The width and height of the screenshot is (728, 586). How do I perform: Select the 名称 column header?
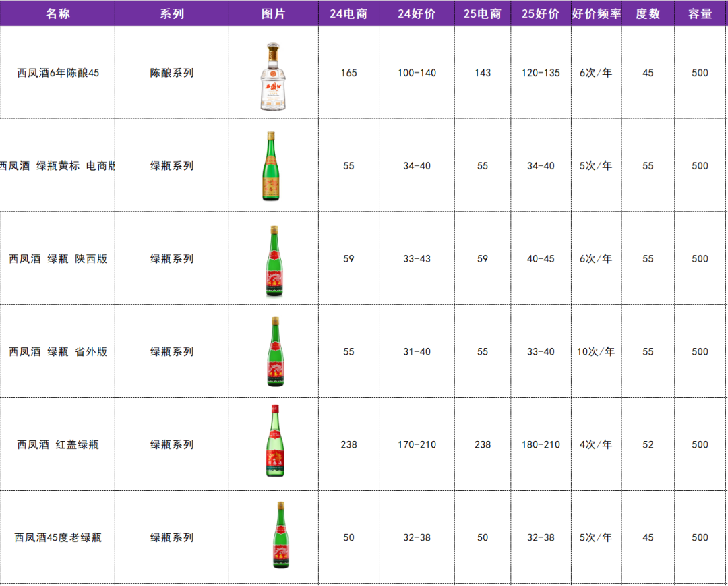58,13
